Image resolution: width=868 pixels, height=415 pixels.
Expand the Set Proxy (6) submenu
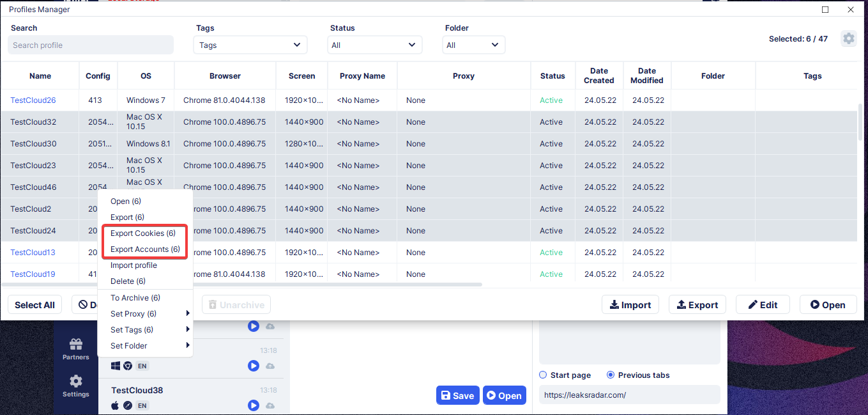point(145,314)
